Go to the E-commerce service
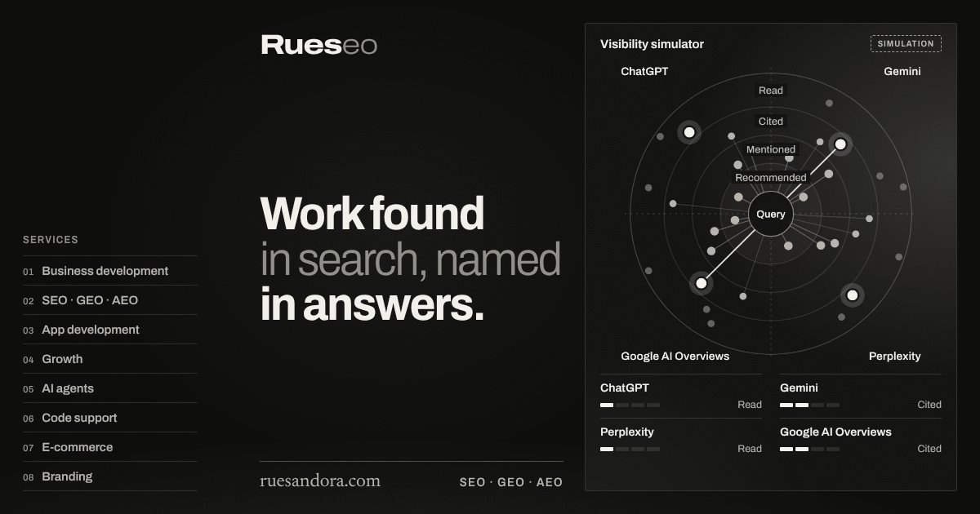 coord(110,447)
